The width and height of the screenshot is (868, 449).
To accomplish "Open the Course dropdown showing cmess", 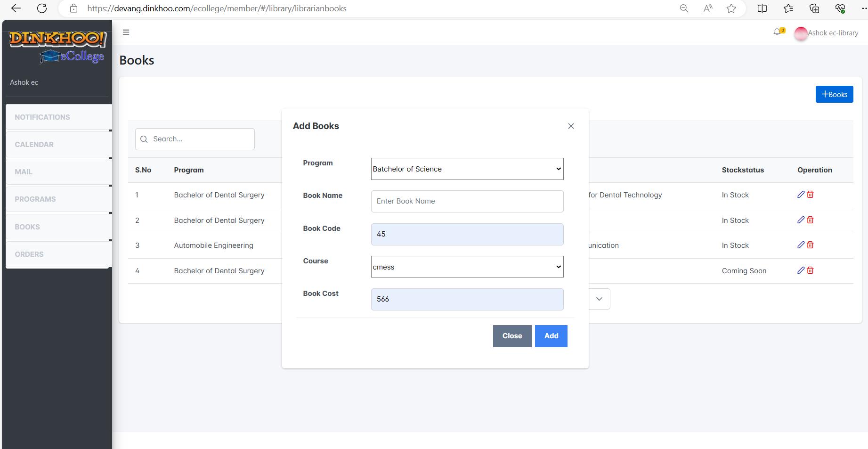I will point(467,267).
